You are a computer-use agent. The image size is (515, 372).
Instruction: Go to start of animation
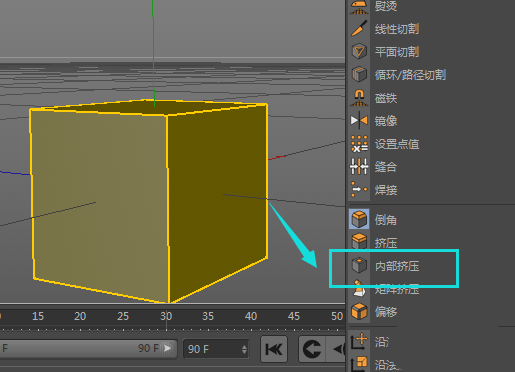[x=274, y=349]
